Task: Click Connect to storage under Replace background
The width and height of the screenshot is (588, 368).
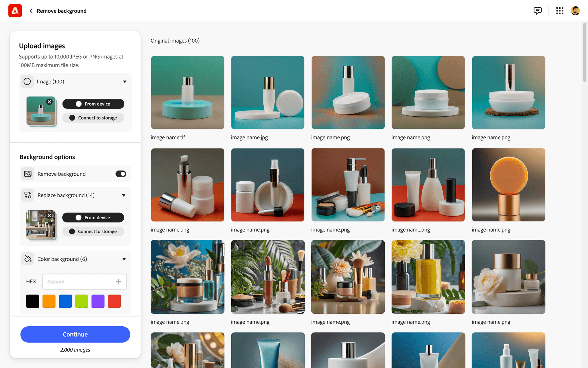Action: coord(93,232)
